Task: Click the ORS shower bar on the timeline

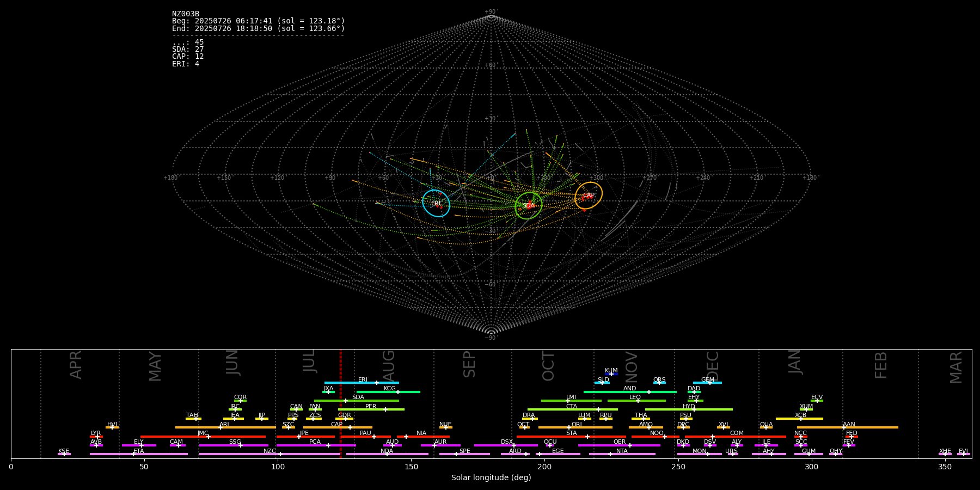Action: [x=659, y=383]
